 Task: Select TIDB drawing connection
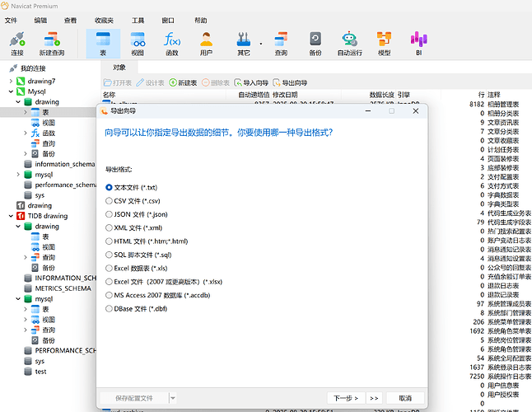click(48, 216)
